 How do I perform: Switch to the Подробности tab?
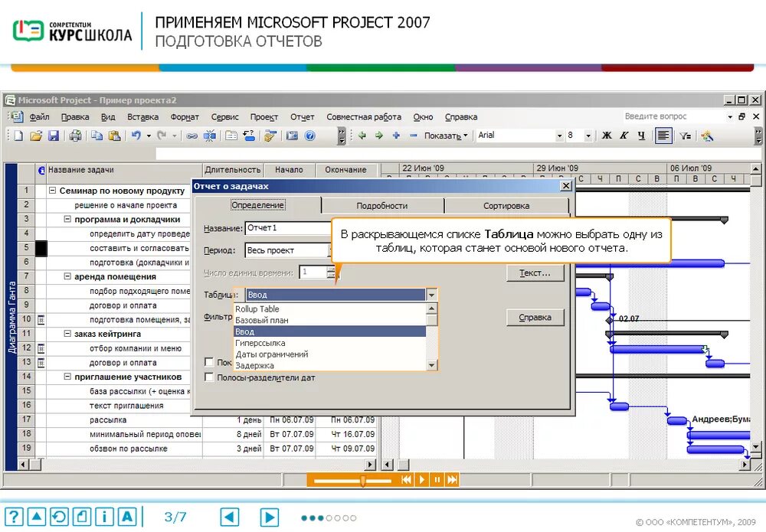click(x=382, y=206)
